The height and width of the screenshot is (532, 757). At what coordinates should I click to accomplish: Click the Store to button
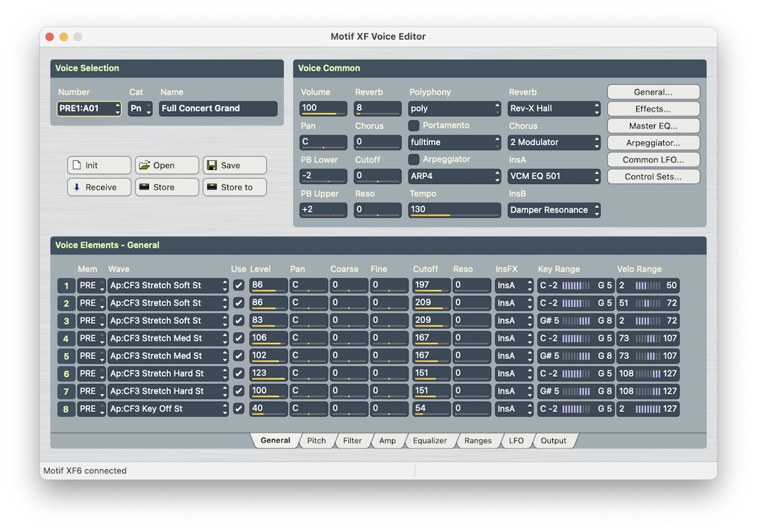[x=234, y=187]
